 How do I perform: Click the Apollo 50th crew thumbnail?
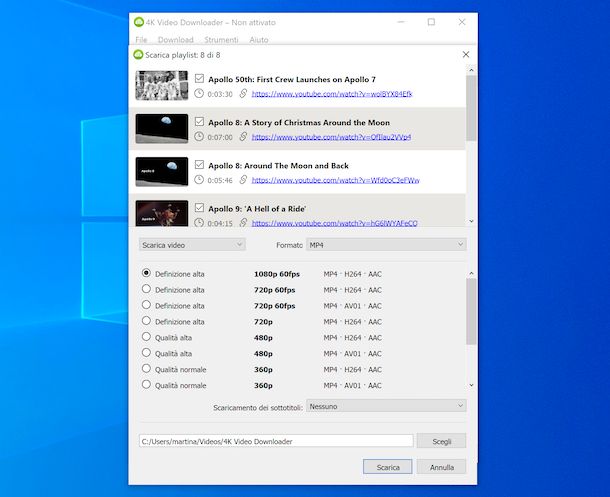(162, 86)
